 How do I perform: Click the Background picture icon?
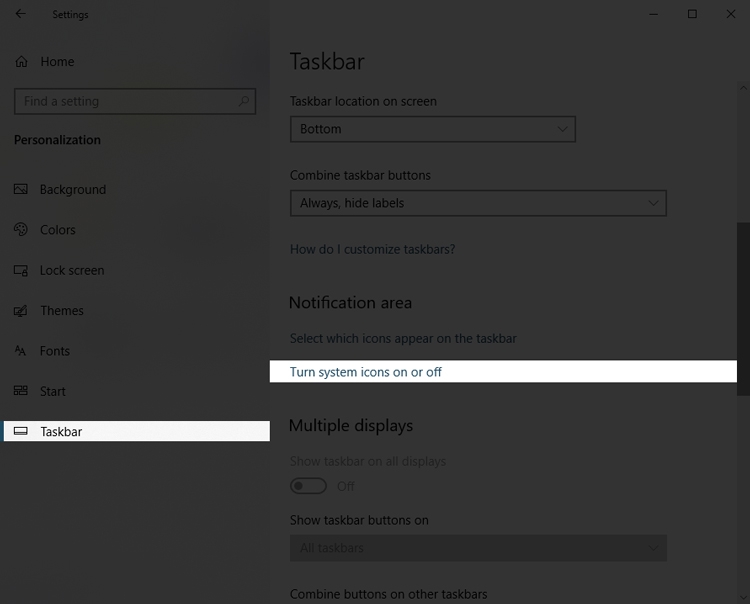(x=21, y=189)
